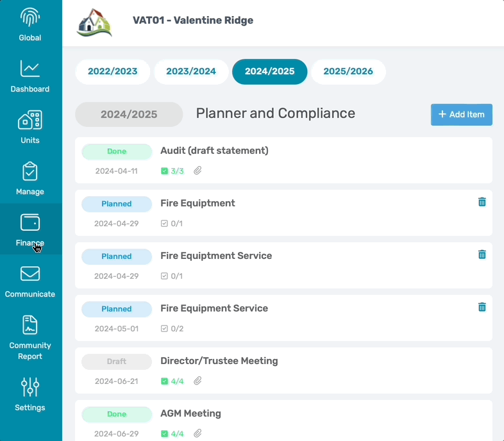Switch to the 2025/2026 year tab
This screenshot has height=441, width=504.
click(x=348, y=71)
